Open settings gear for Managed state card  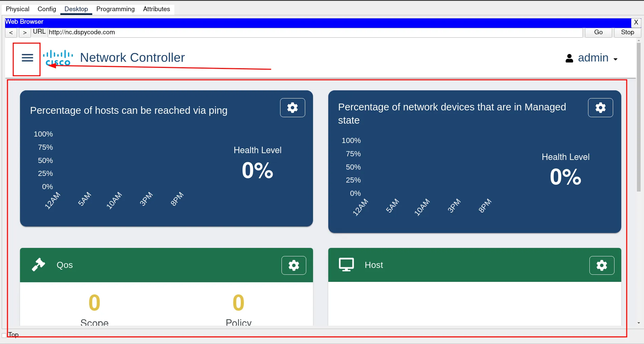[600, 108]
